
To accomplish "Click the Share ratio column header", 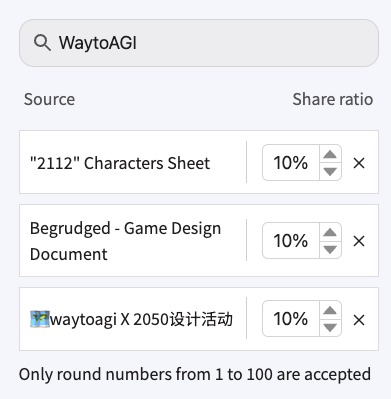I will click(333, 99).
